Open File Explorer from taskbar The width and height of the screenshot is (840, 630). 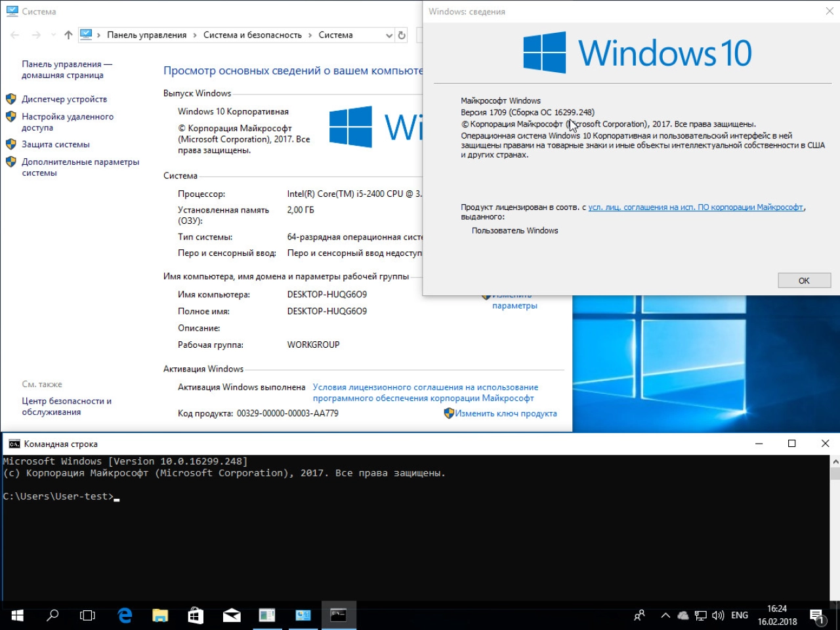(160, 615)
